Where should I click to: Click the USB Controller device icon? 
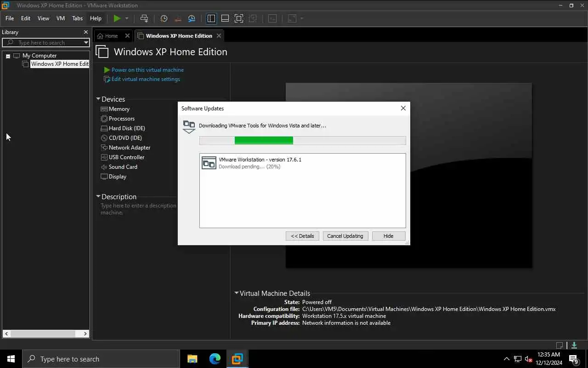[104, 157]
